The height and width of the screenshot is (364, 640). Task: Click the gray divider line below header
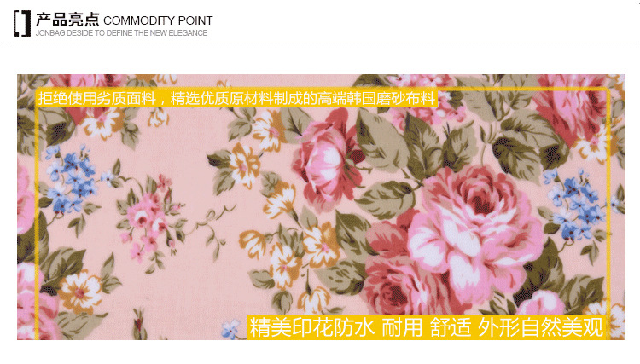(323, 43)
